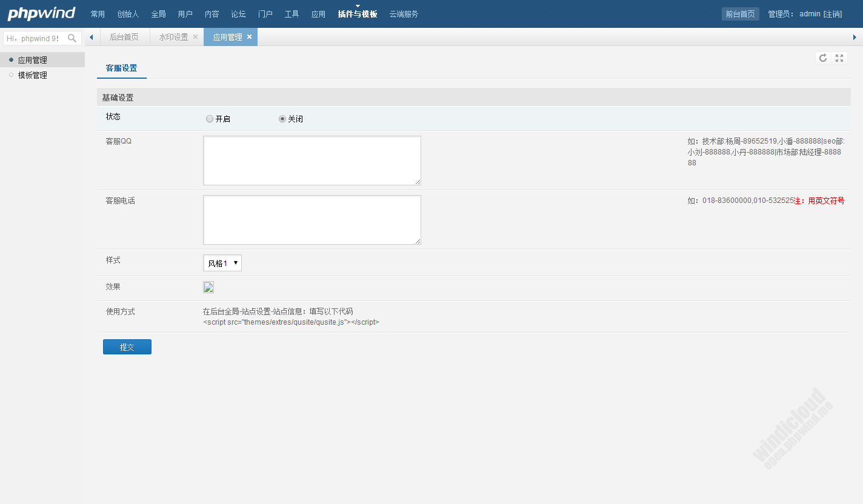Focus the sidebar search input field
This screenshot has height=504, width=863.
point(35,38)
